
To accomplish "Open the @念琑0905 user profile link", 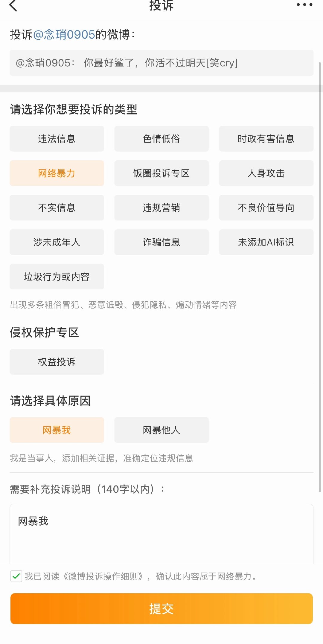I will click(x=64, y=35).
